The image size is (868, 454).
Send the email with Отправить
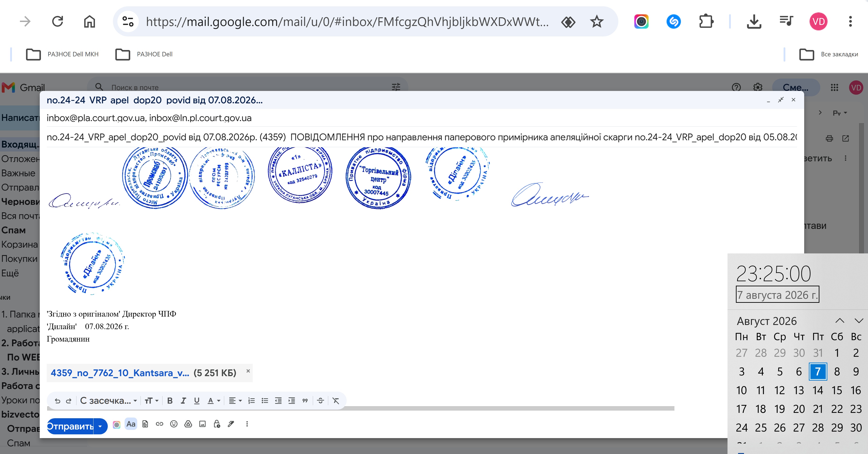tap(70, 426)
